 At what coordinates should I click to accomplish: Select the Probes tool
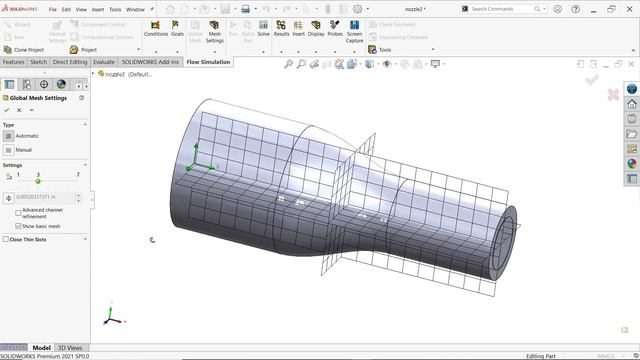[x=335, y=29]
